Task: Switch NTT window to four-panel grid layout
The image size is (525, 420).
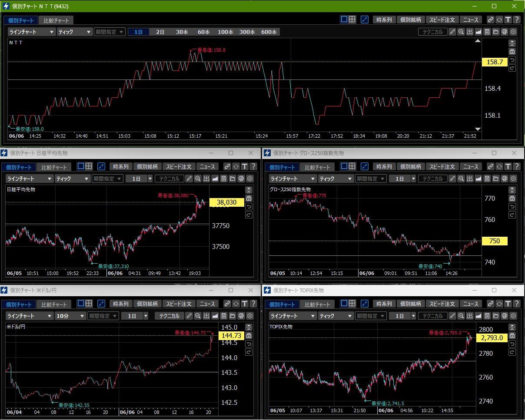Action: tap(352, 20)
